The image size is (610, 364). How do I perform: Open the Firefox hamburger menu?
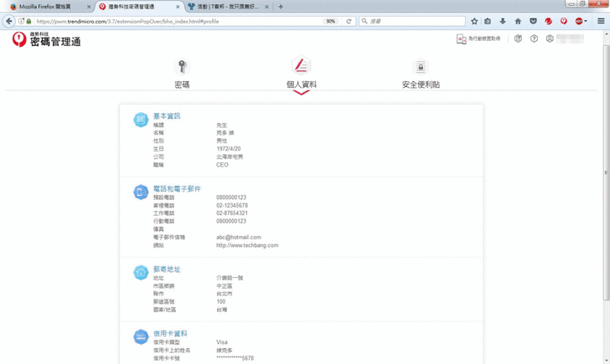coord(601,22)
